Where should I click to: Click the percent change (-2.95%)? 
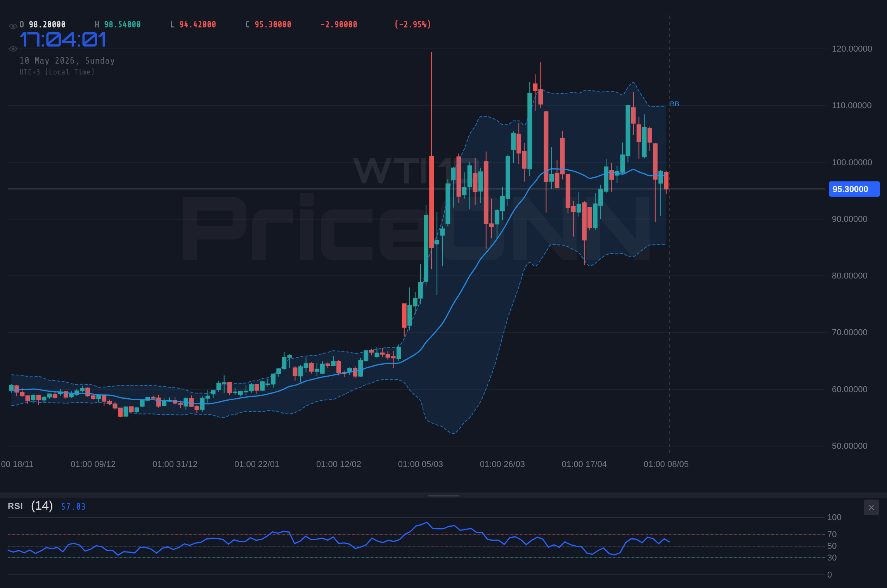coord(412,24)
